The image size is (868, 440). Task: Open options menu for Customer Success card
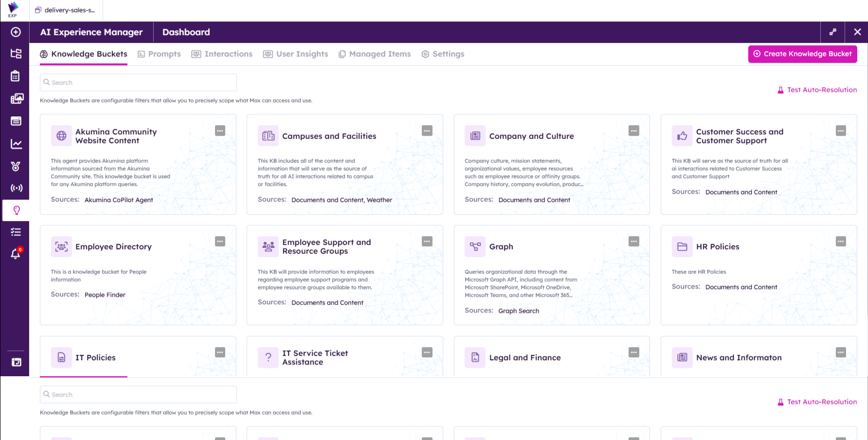click(x=841, y=130)
